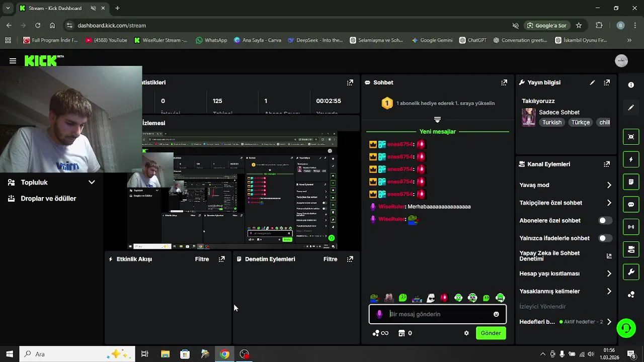This screenshot has width=644, height=362.
Task: Edit stream info via the Yayın bilgisi pencil
Action: coord(592,82)
